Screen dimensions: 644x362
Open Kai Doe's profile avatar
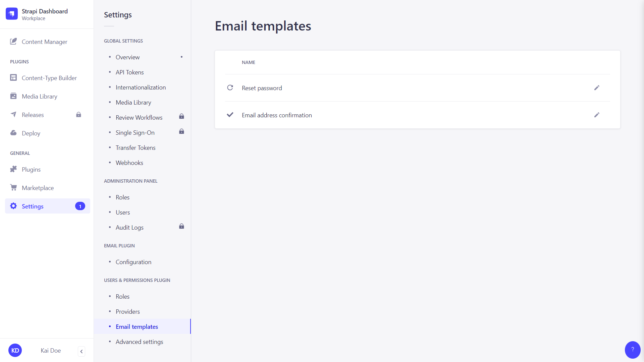tap(15, 350)
